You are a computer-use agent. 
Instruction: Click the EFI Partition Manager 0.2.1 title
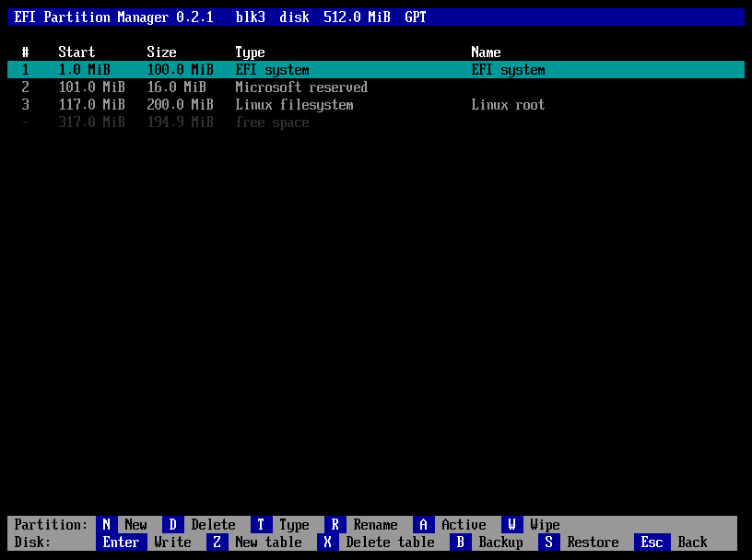point(113,17)
